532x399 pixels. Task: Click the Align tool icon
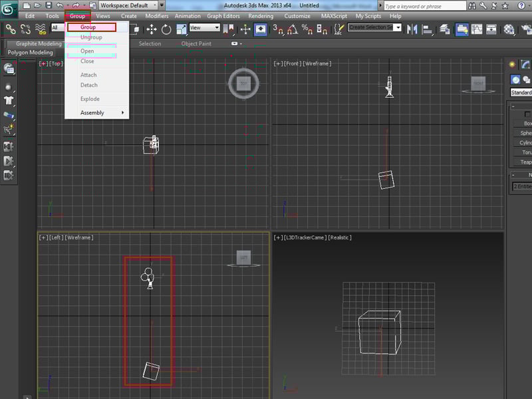pos(427,29)
